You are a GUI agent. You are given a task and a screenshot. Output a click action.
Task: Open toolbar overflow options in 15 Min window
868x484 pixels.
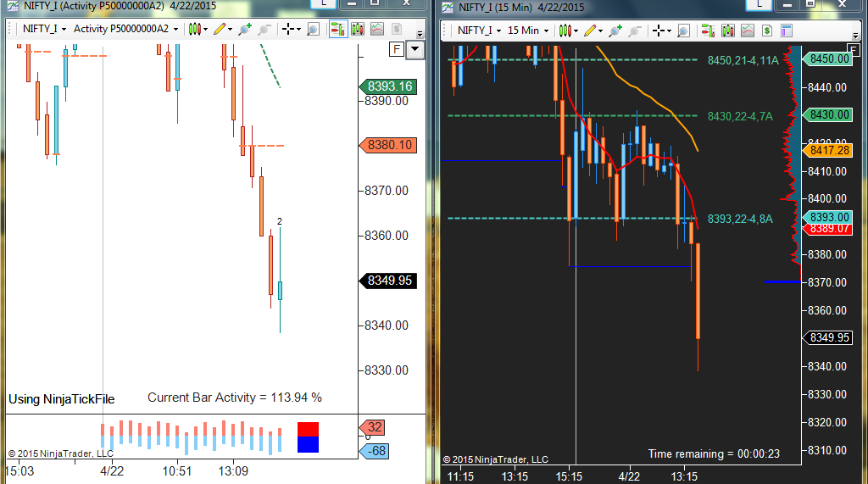tap(856, 36)
